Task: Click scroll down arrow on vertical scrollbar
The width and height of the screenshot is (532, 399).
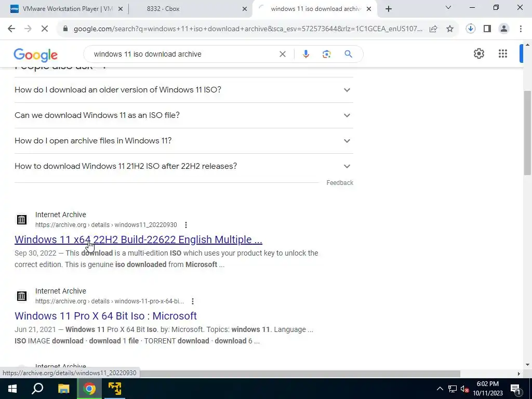Action: click(527, 365)
